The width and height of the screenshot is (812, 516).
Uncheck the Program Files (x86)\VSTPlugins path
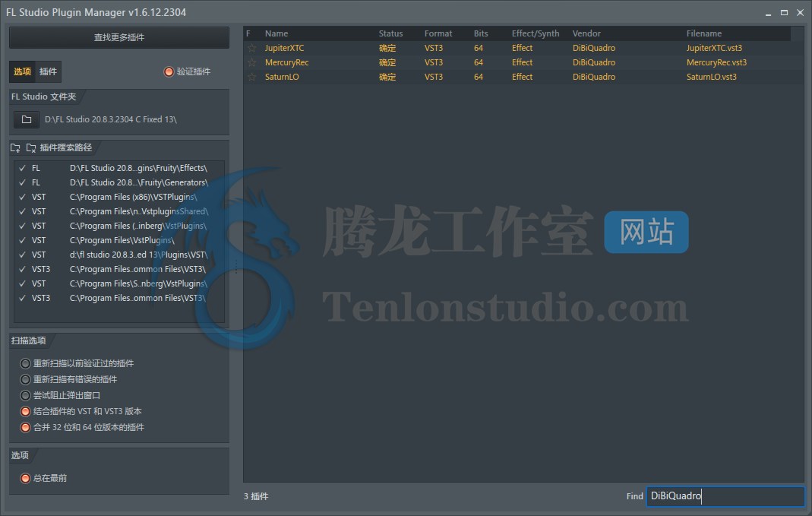tap(22, 198)
